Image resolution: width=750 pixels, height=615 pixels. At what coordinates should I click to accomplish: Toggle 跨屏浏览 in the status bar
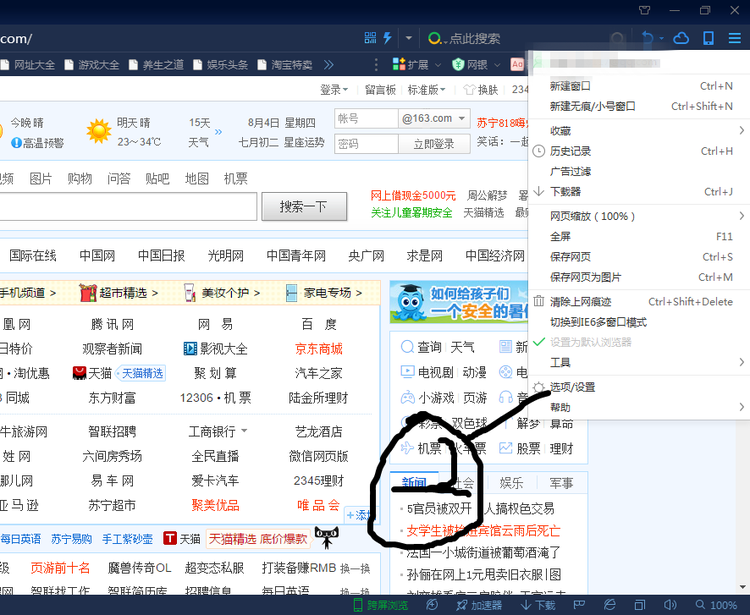pos(382,605)
